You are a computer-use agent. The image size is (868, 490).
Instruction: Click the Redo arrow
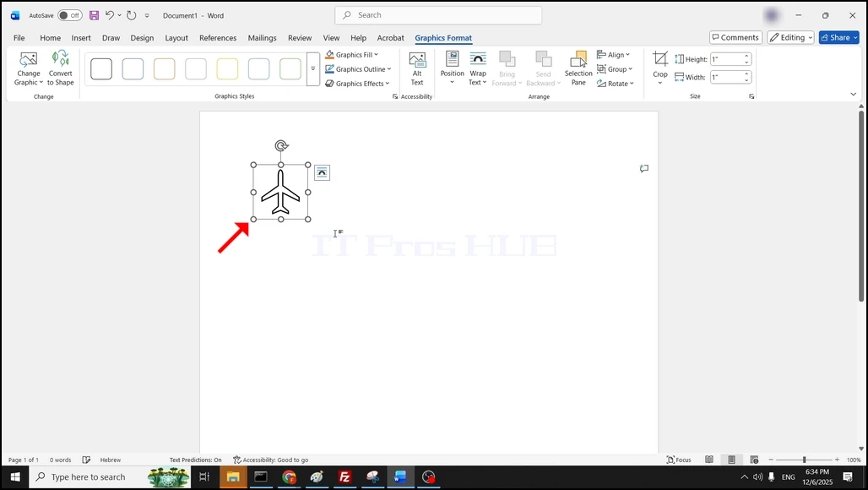point(131,15)
